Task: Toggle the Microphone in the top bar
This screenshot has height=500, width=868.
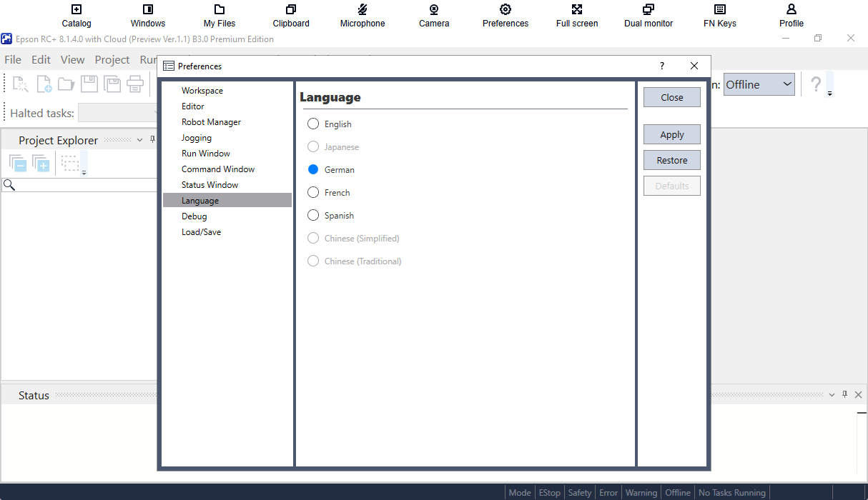Action: click(x=363, y=16)
